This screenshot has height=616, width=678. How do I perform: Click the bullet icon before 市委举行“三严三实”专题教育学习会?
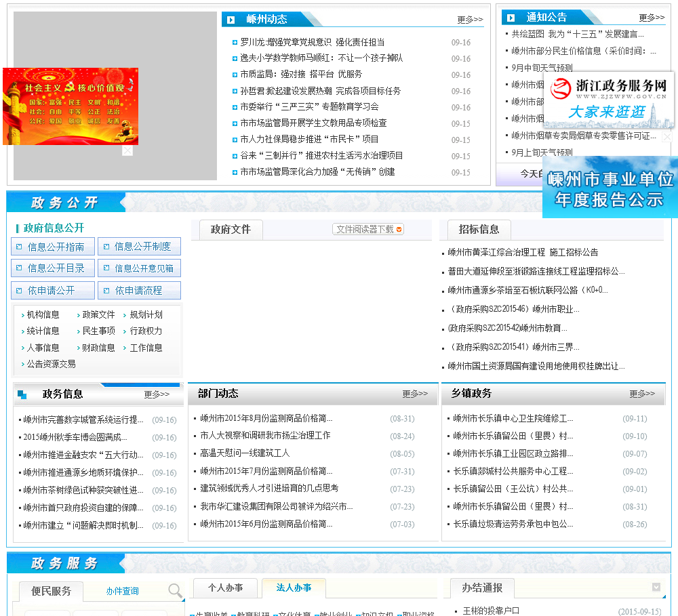tap(235, 107)
